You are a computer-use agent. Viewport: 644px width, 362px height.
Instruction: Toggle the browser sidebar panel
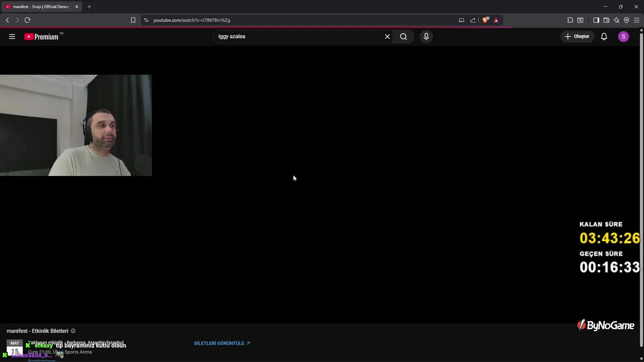coord(596,20)
